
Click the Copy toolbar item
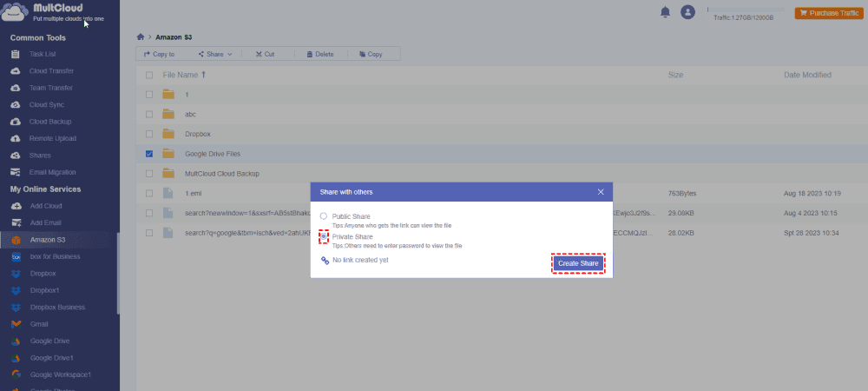point(371,54)
